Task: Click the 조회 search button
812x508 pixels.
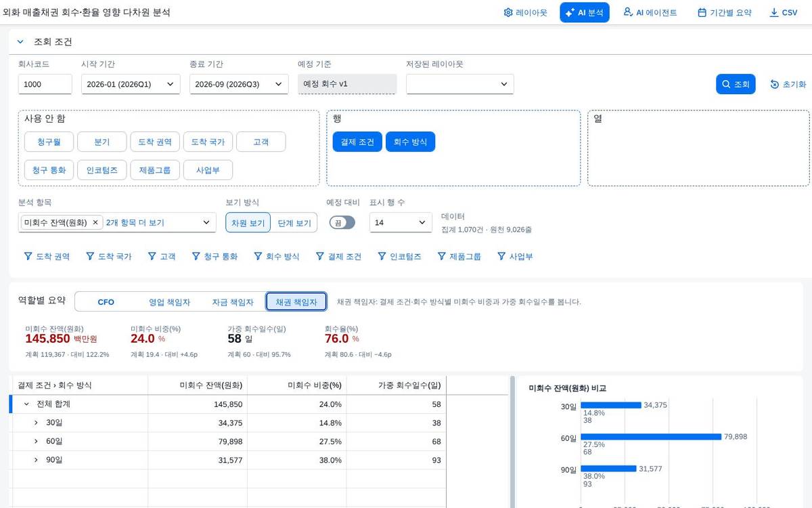Action: click(736, 84)
